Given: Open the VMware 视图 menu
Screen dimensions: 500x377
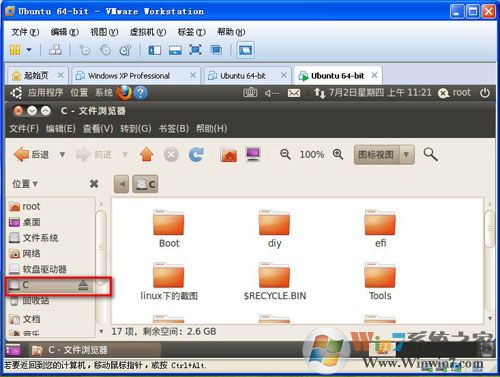Looking at the screenshot, I should pyautogui.click(x=104, y=32).
